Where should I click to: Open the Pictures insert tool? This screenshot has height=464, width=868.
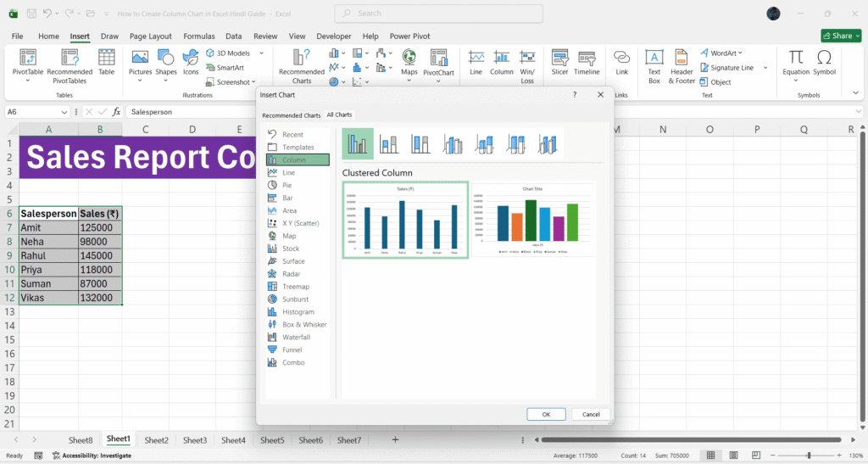[140, 62]
